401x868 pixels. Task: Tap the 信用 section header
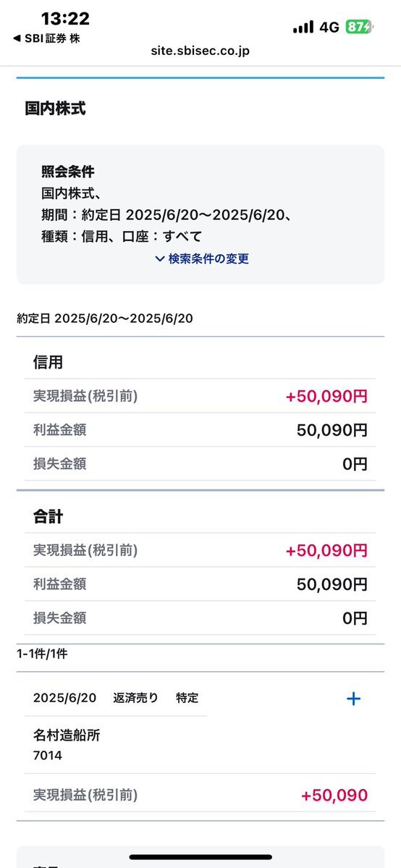coord(48,363)
